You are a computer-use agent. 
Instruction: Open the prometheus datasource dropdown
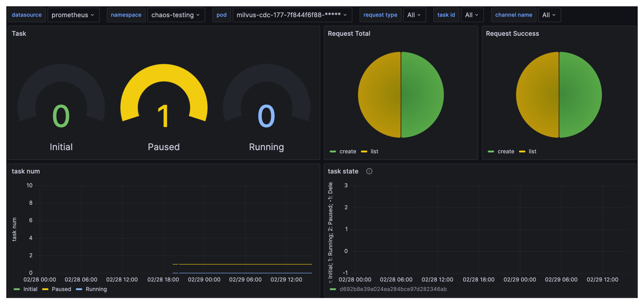click(x=73, y=15)
